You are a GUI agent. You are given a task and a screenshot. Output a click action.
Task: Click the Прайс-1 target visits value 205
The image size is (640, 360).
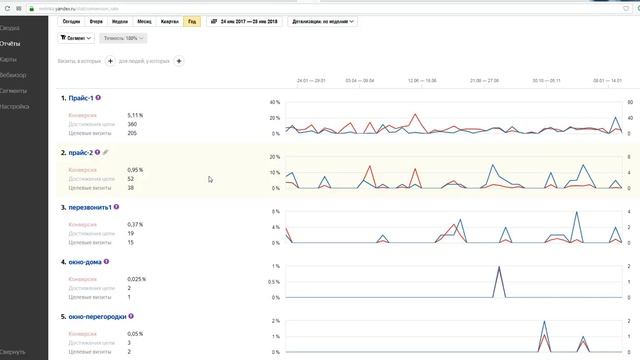[x=132, y=133]
